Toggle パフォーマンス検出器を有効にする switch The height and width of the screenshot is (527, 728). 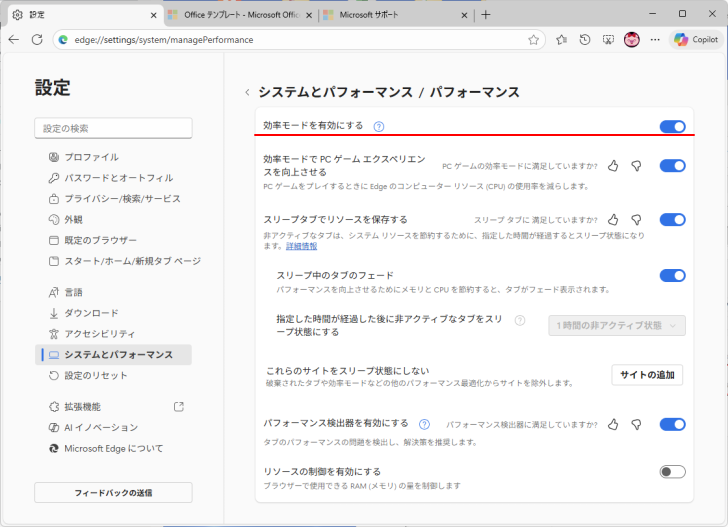(x=672, y=424)
